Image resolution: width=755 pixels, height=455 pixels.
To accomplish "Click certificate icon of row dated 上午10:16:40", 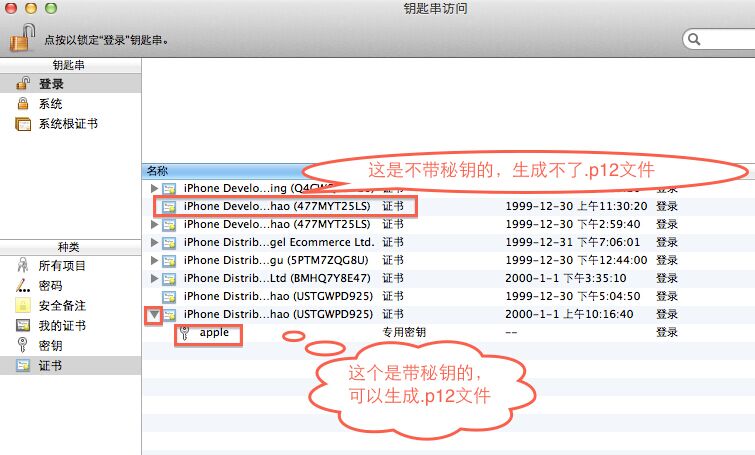I will click(x=169, y=315).
